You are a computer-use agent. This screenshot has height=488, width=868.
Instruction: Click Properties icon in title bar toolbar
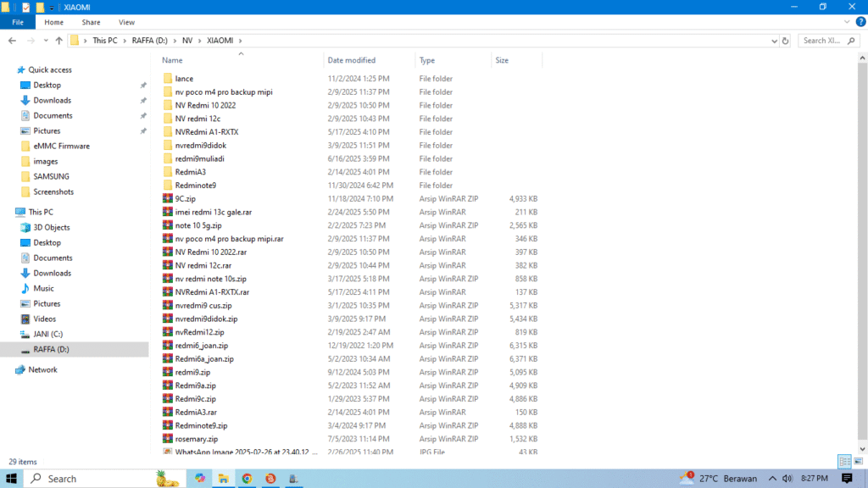tap(26, 7)
